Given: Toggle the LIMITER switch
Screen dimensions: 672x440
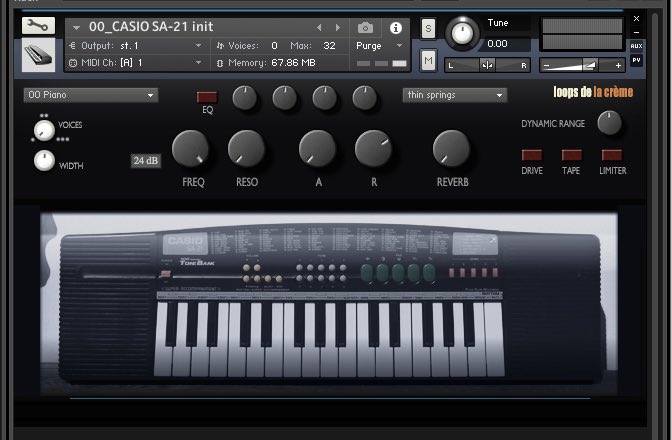Looking at the screenshot, I should pyautogui.click(x=612, y=155).
